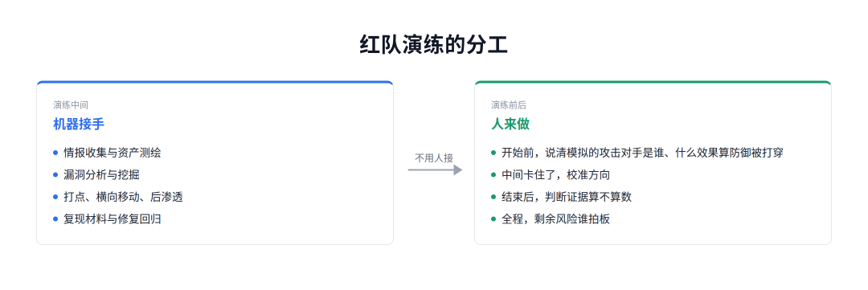Select 打点、横向移动、后渗透 item
The height and width of the screenshot is (290, 868).
(x=123, y=197)
